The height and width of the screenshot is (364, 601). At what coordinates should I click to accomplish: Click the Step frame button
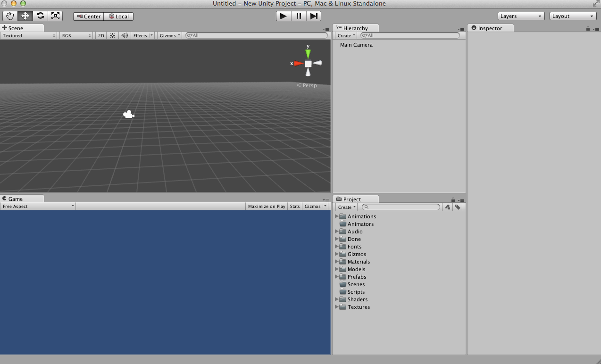point(314,16)
